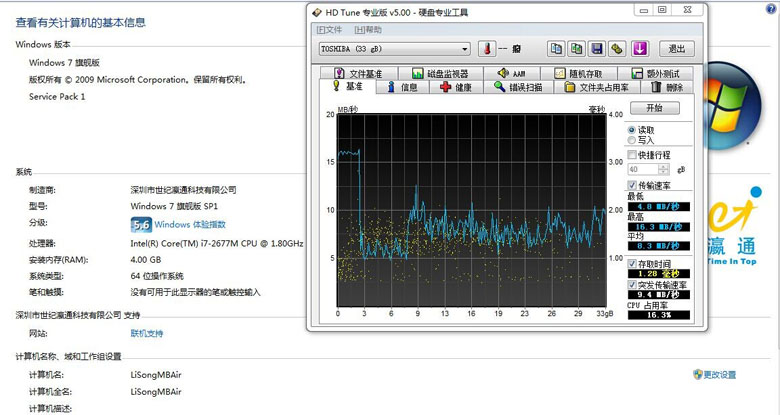Click the burst rate value 9.4 MB/秒
This screenshot has height=415, width=780.
(659, 295)
